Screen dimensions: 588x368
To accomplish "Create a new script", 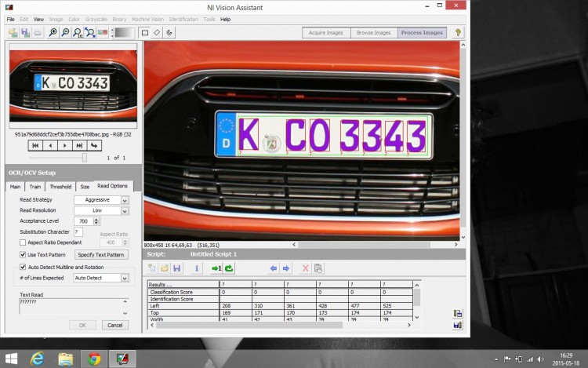I will (152, 268).
